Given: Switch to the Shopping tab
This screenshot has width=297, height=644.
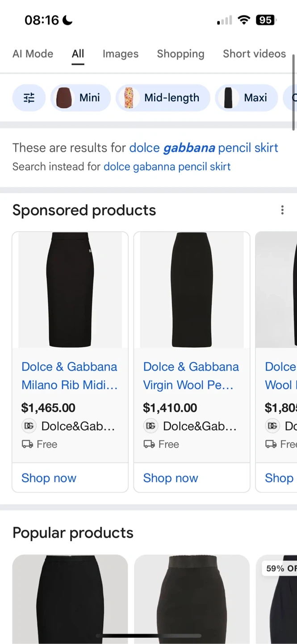Looking at the screenshot, I should tap(180, 54).
